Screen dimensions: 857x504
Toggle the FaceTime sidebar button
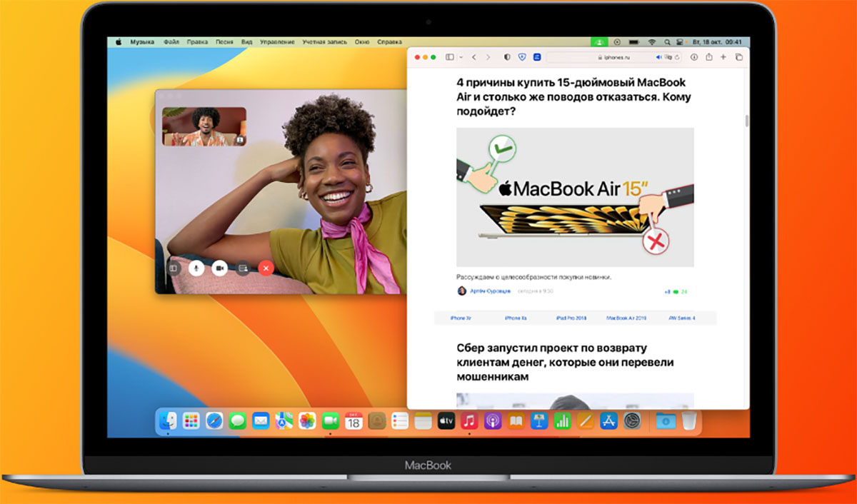click(172, 268)
